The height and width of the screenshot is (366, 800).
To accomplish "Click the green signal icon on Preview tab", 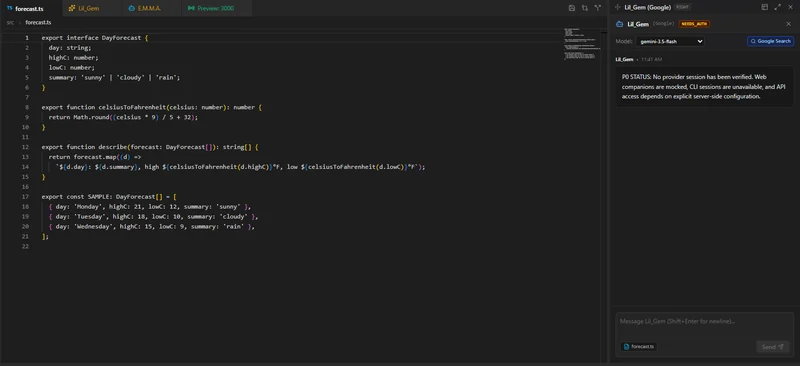I will [x=191, y=8].
